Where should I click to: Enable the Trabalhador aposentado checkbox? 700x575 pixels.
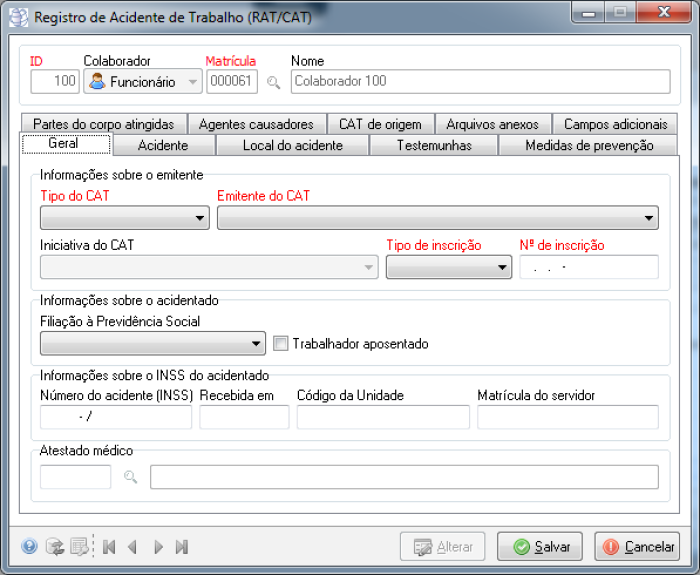(x=281, y=344)
